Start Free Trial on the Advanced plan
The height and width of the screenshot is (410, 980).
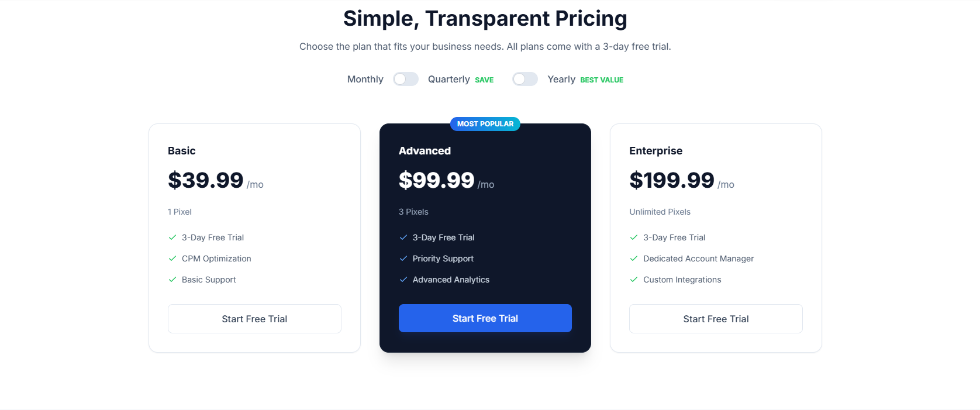(x=485, y=318)
